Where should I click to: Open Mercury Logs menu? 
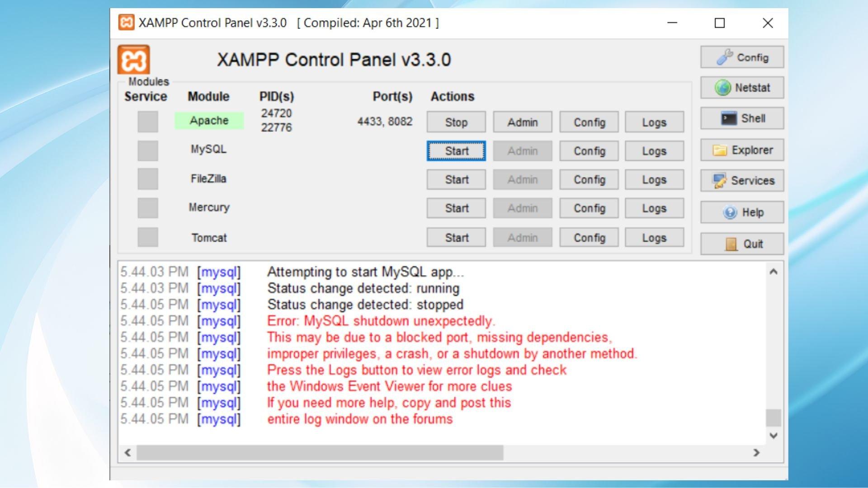point(655,208)
